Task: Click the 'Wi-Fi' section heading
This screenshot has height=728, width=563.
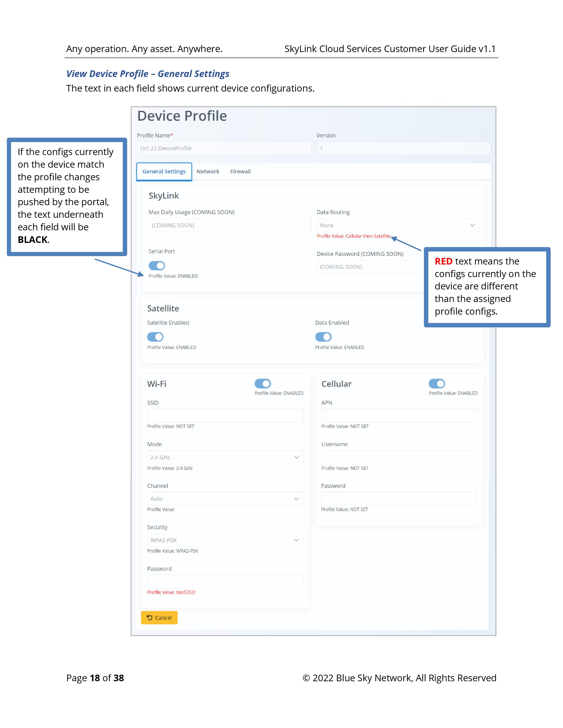Action: pyautogui.click(x=157, y=384)
